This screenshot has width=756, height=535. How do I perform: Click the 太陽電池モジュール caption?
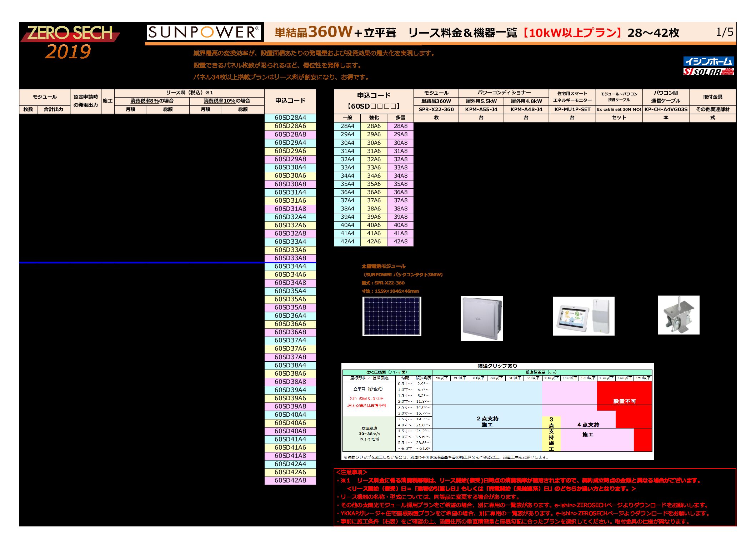pyautogui.click(x=383, y=266)
